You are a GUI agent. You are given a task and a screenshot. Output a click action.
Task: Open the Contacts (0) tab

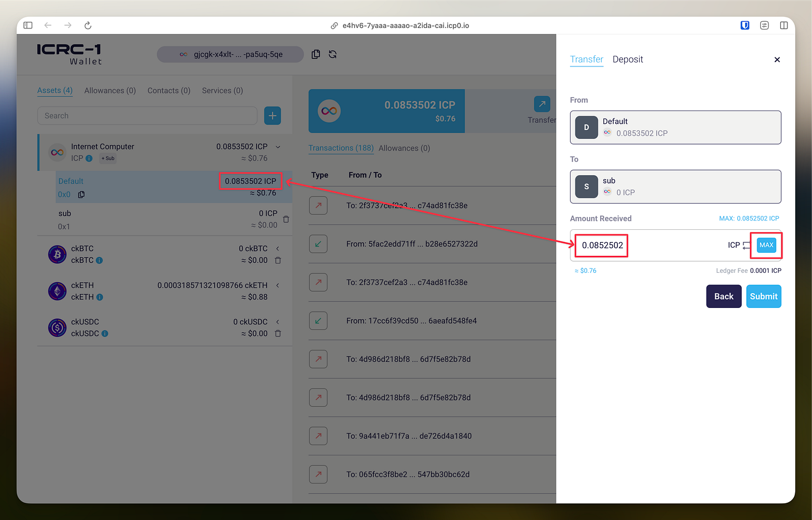(169, 90)
